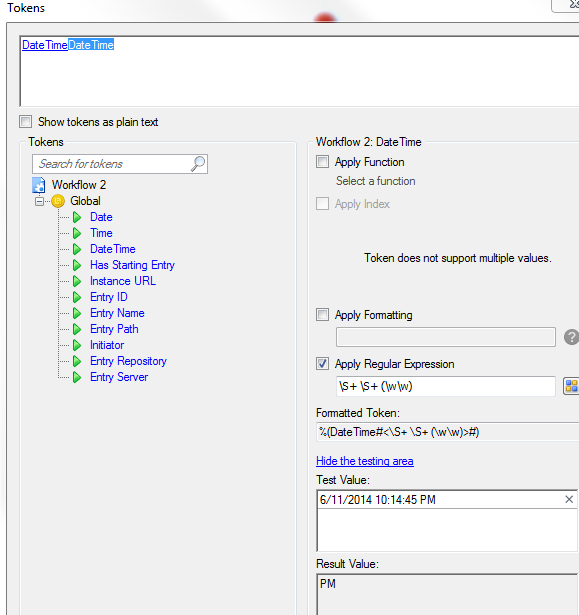Click green arrow icon beside Initiator
The width and height of the screenshot is (579, 615).
point(77,345)
